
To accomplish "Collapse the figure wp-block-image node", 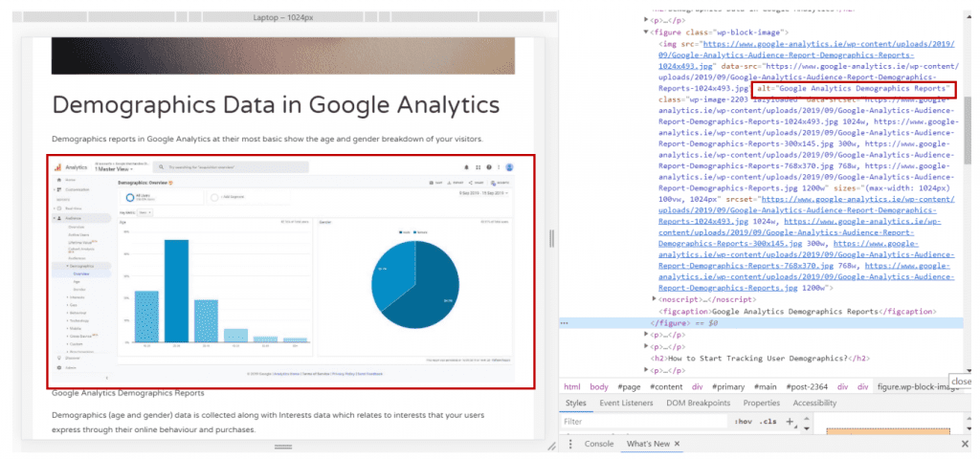I will coord(647,32).
